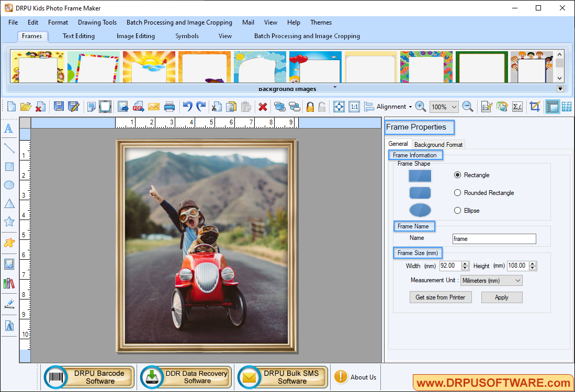Select the Rounded Rectangle frame shape

click(x=457, y=192)
